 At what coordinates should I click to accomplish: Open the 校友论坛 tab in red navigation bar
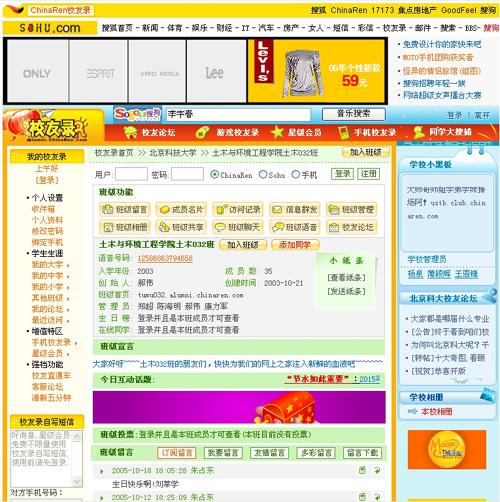coord(150,132)
